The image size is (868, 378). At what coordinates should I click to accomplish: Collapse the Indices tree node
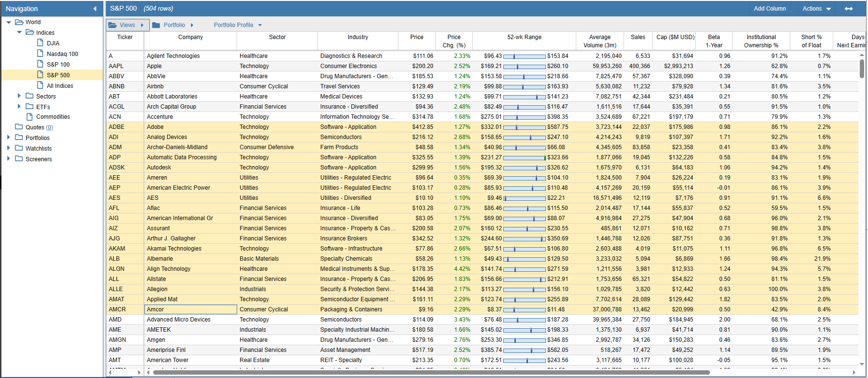click(19, 32)
